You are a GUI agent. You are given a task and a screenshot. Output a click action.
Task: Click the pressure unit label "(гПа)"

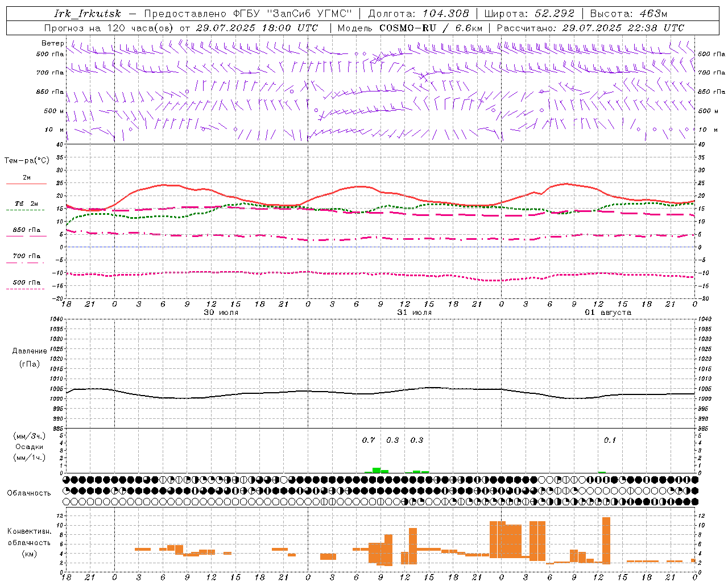click(30, 364)
